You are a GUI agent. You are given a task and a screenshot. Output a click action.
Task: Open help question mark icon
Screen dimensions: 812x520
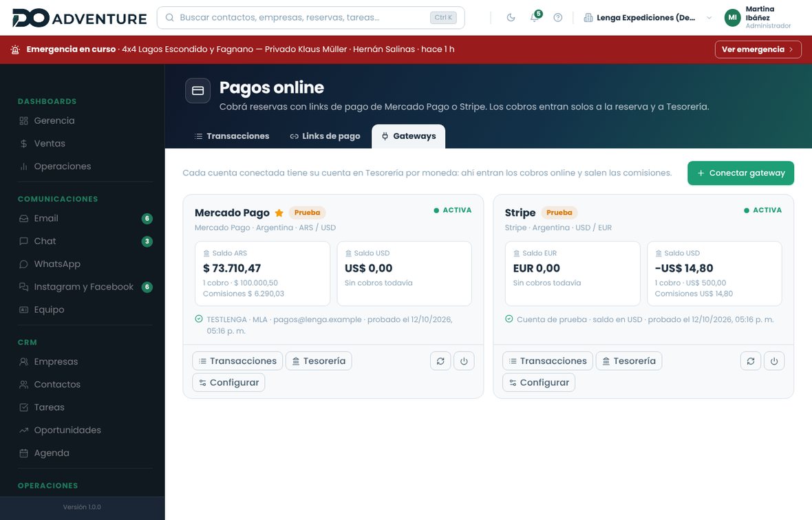[x=557, y=18]
